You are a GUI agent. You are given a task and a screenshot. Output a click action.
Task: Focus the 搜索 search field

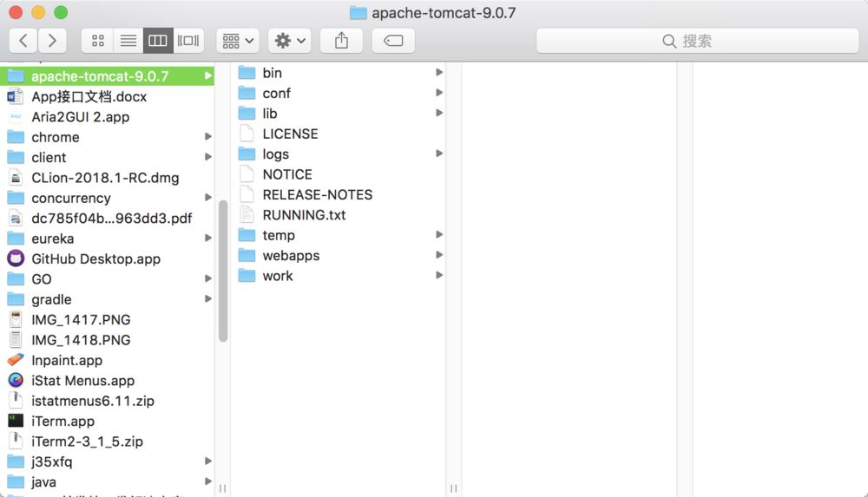tap(698, 41)
